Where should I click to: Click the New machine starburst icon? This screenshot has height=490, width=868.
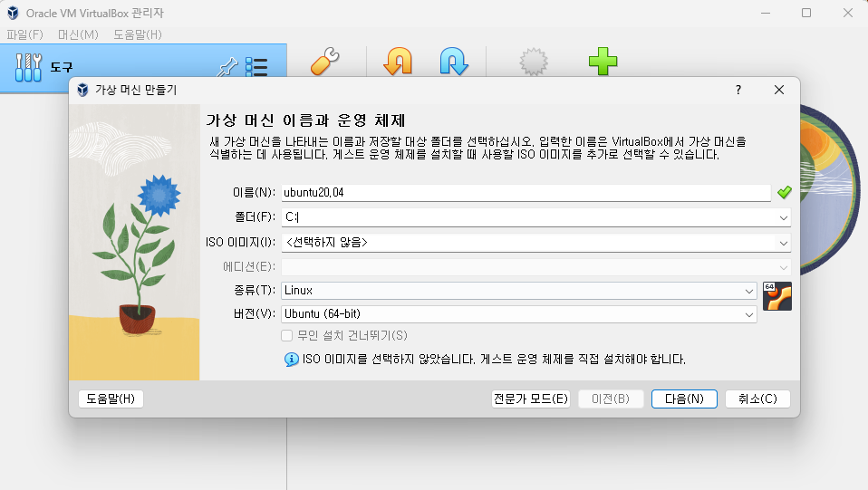pos(534,61)
